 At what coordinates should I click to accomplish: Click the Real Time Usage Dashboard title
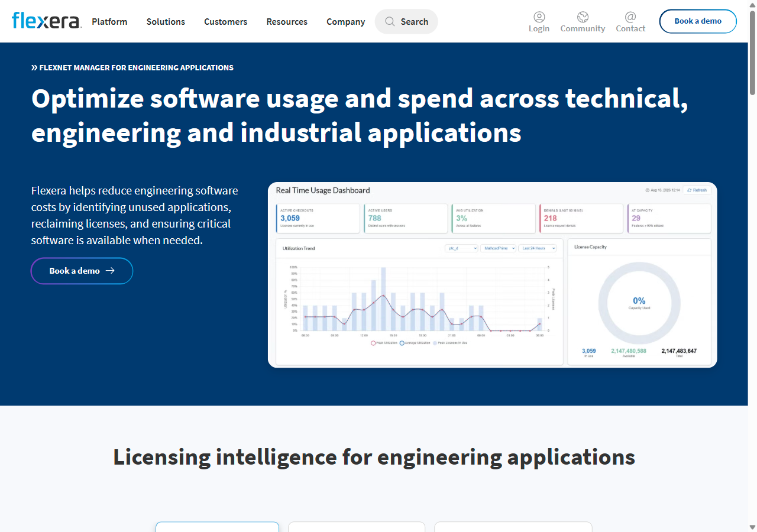pos(323,190)
